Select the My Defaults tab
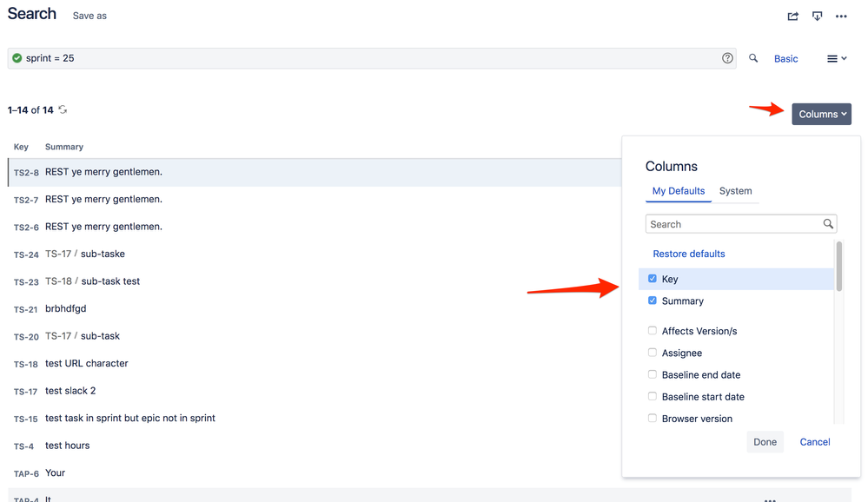The image size is (868, 502). 679,191
